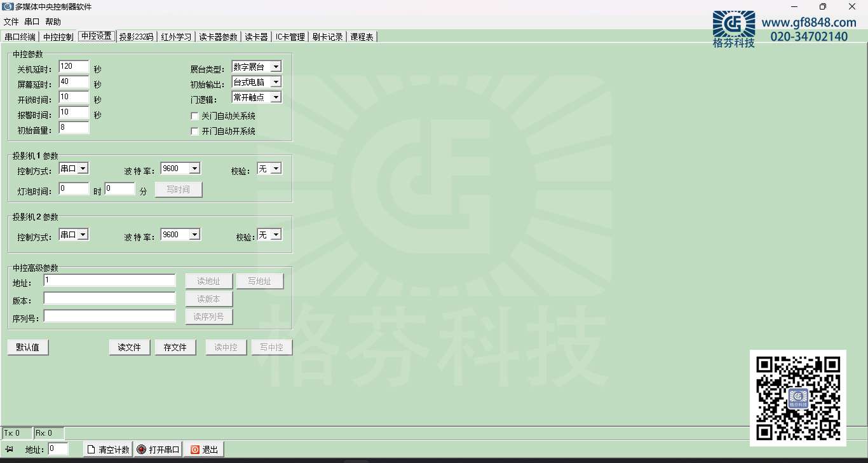The height and width of the screenshot is (463, 868).
Task: Open the 初始输出 dropdown list
Action: 276,82
